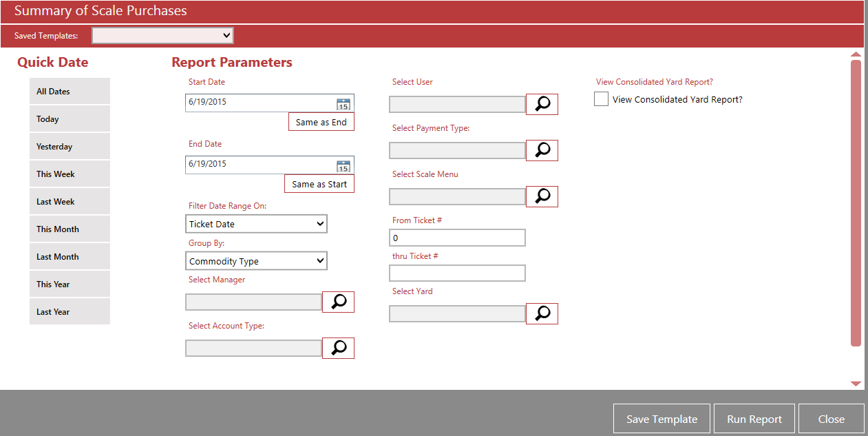Viewport: 868px width, 436px height.
Task: Click the Select Scale Menu text field
Action: (x=457, y=196)
